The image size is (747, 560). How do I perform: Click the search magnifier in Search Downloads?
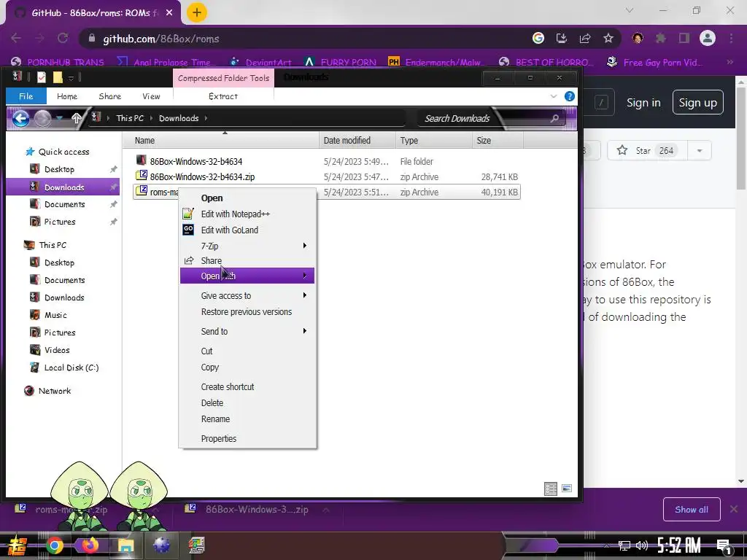[554, 118]
